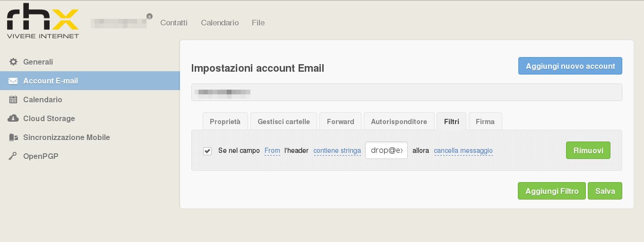Click the Sincronizzazione Mobile device icon
644x242 pixels.
(13, 137)
